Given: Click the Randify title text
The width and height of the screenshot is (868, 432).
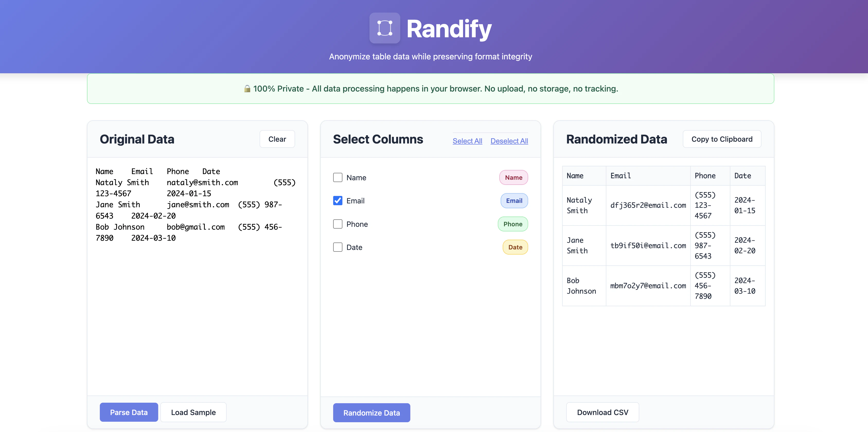Looking at the screenshot, I should point(449,29).
